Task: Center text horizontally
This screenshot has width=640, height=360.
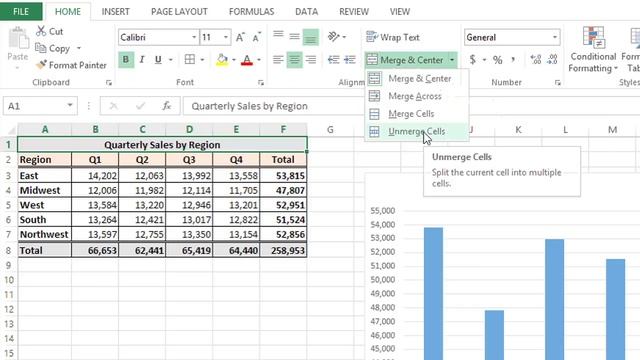Action: coord(294,60)
